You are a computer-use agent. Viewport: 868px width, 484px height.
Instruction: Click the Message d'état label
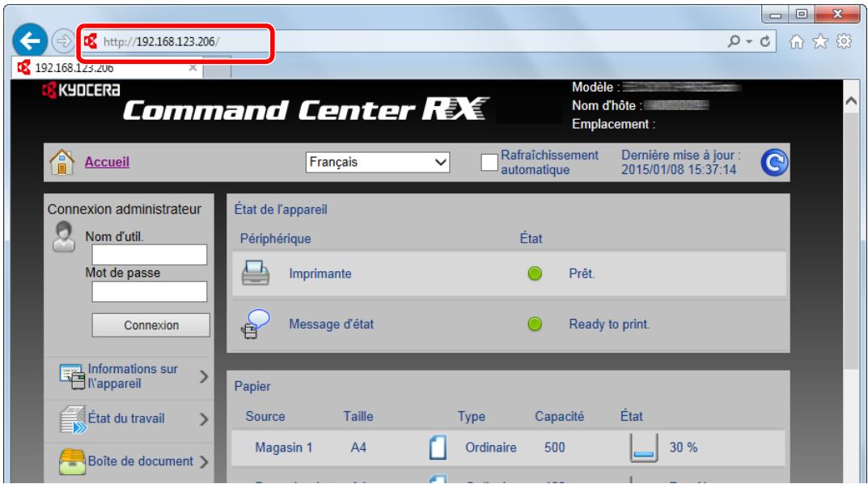pyautogui.click(x=331, y=324)
